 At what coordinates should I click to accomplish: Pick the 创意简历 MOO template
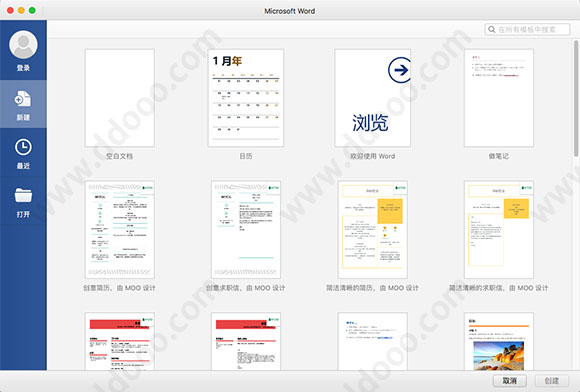point(119,229)
